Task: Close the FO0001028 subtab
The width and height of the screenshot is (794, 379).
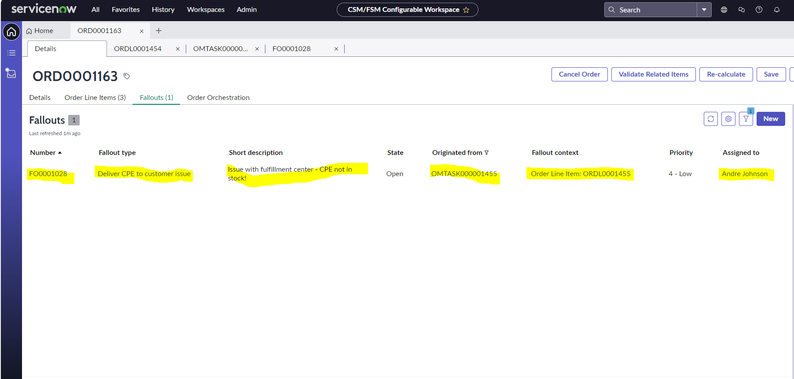Action: [x=336, y=49]
